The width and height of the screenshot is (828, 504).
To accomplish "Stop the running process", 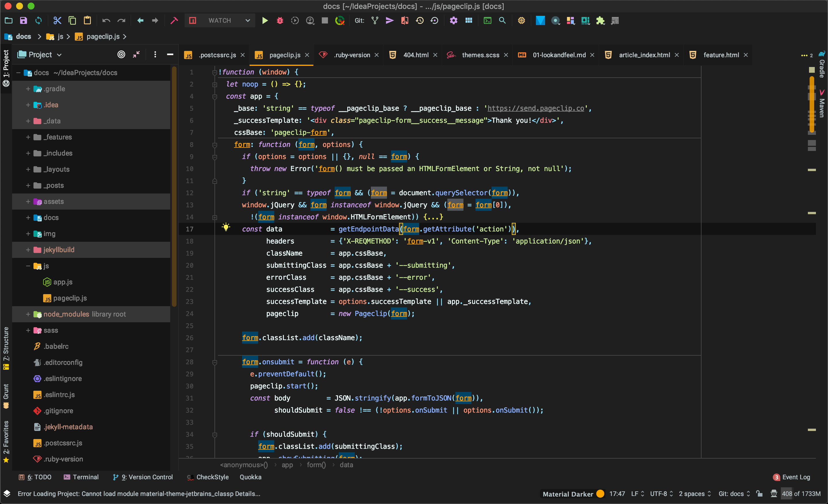I will point(324,20).
